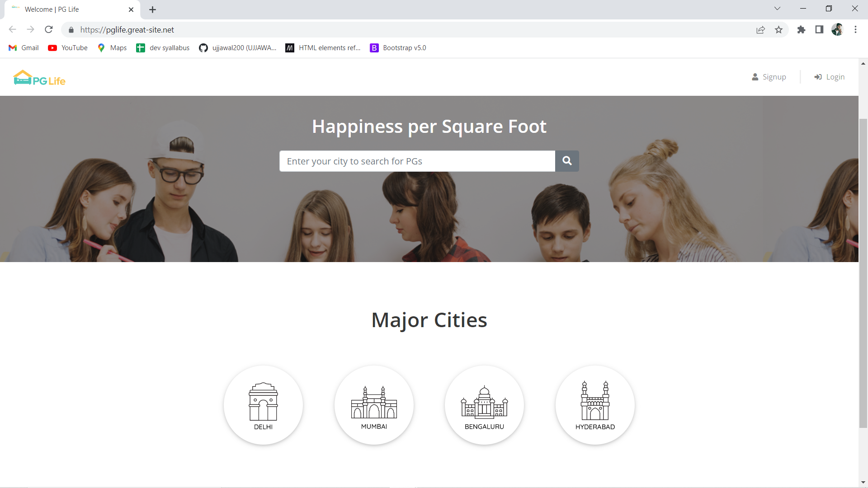Screen dimensions: 868x488
Task: Choose the Mumbai city icon
Action: [x=374, y=405]
